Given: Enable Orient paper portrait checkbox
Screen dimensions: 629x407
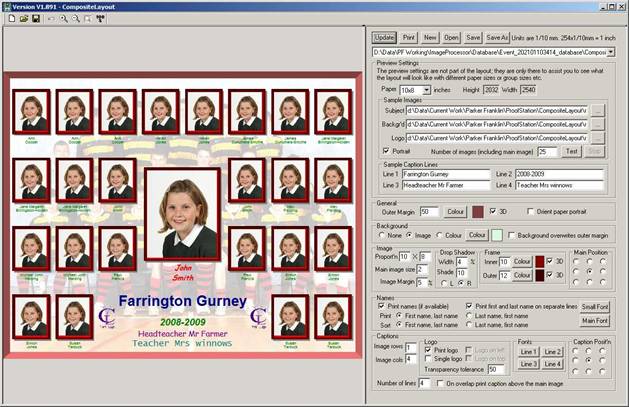Looking at the screenshot, I should 530,211.
